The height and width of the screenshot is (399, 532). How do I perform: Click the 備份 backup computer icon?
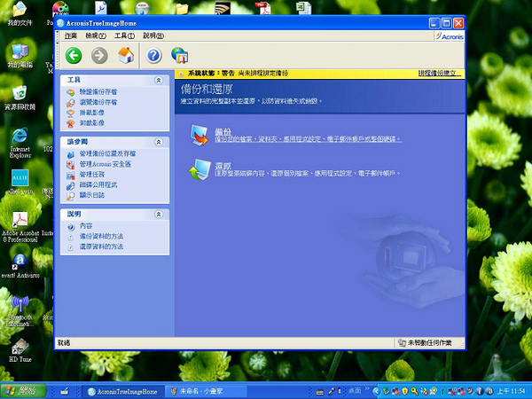coord(199,136)
